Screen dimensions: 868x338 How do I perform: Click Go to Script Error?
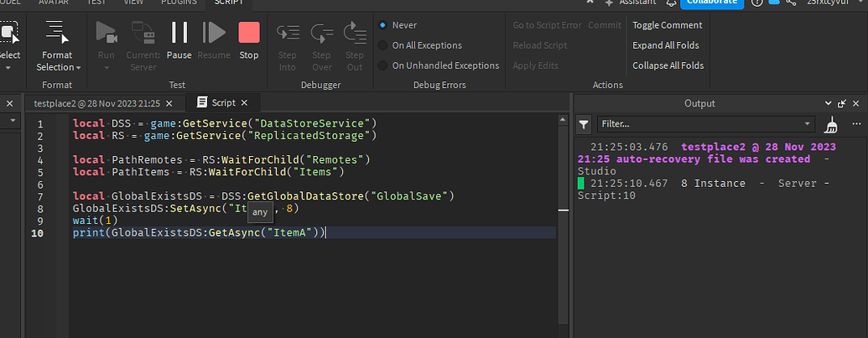(547, 25)
